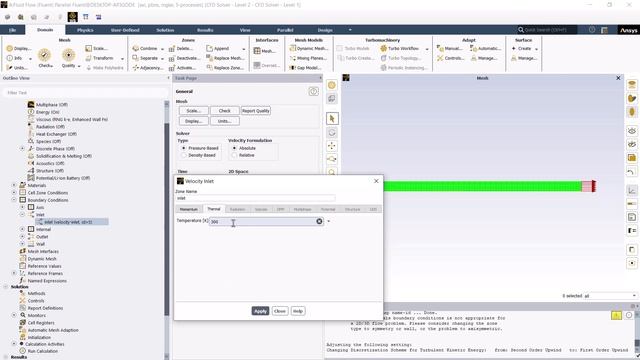Open the Quality ribbon dropdown arrow
The width and height of the screenshot is (640, 360).
pyautogui.click(x=79, y=66)
